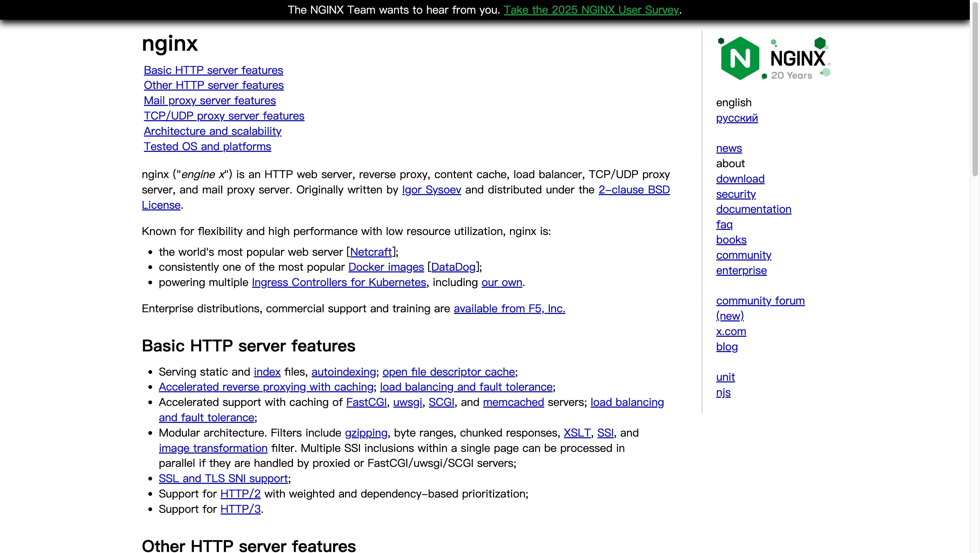Click the 'nginx' page title heading
This screenshot has height=553, width=980.
170,43
